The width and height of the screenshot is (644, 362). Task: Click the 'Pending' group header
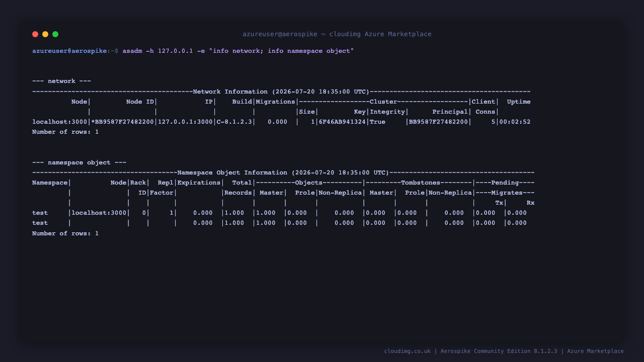(x=505, y=183)
